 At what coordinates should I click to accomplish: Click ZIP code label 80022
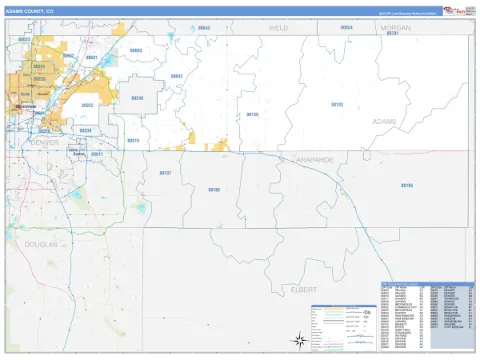[87, 105]
